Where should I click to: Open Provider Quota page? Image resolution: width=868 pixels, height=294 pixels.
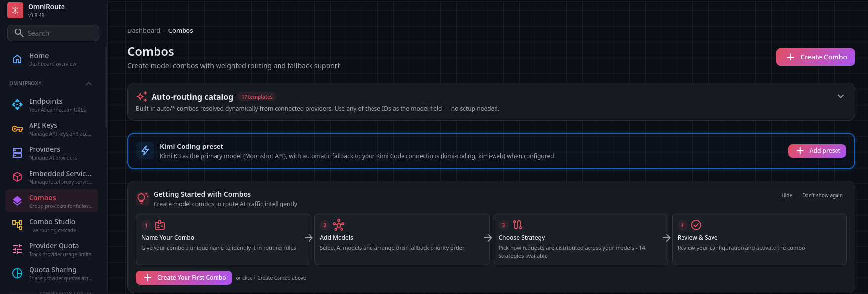pos(52,249)
